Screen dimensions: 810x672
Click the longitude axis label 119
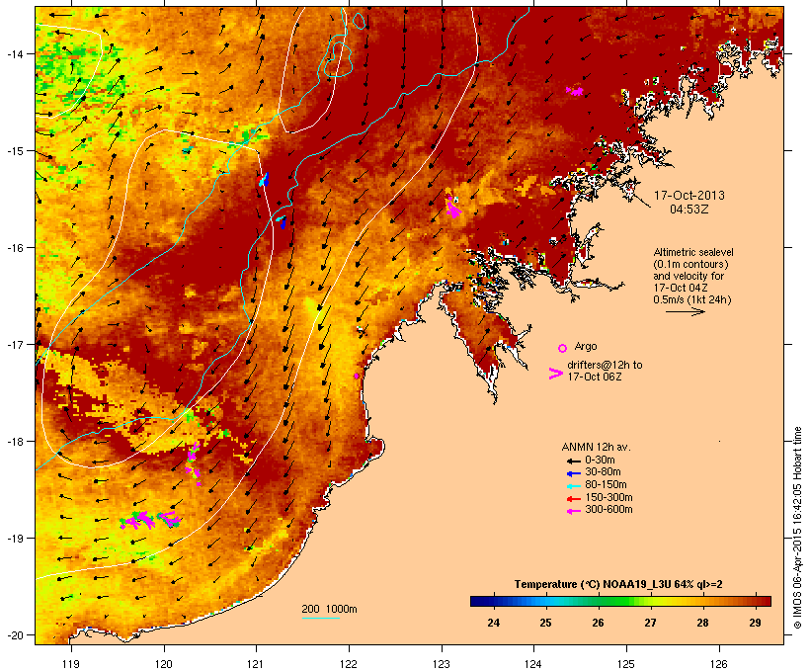[71, 664]
